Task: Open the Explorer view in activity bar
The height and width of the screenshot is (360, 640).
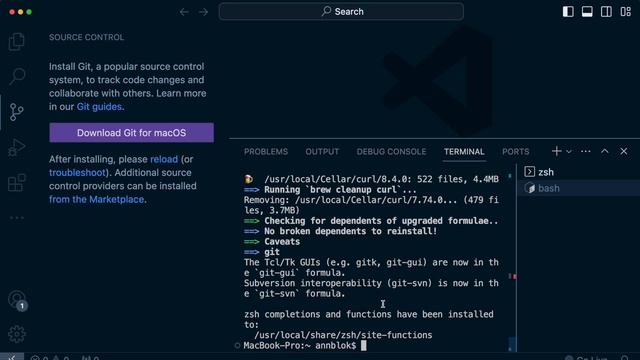Action: click(17, 41)
